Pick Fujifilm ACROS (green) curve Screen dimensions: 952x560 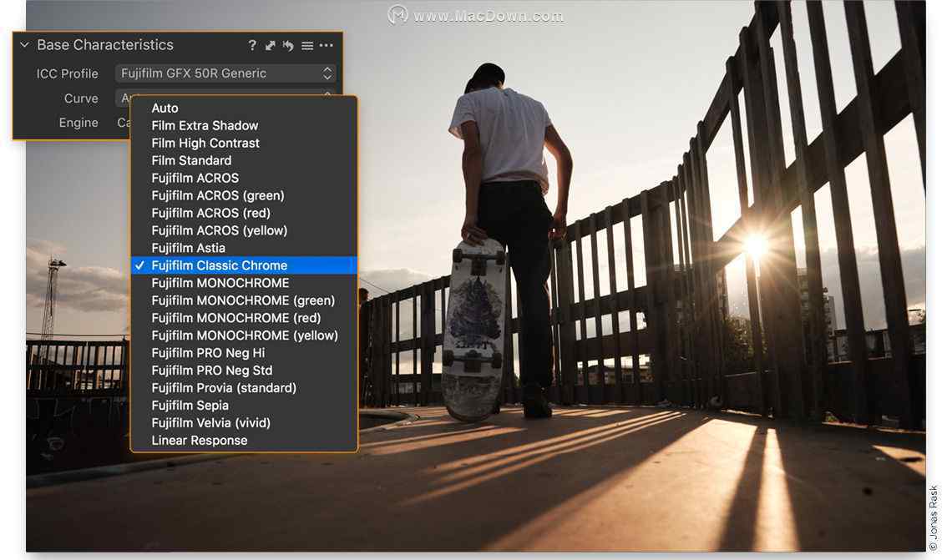[244, 195]
